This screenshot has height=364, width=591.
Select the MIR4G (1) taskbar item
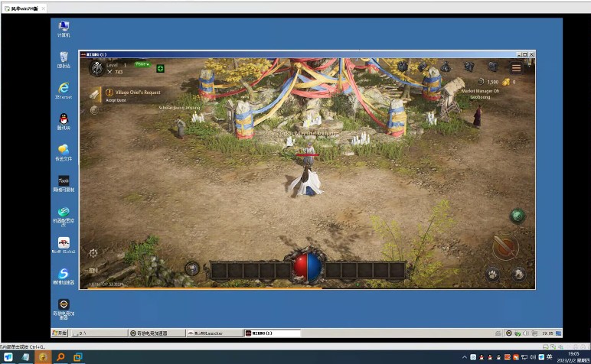272,333
